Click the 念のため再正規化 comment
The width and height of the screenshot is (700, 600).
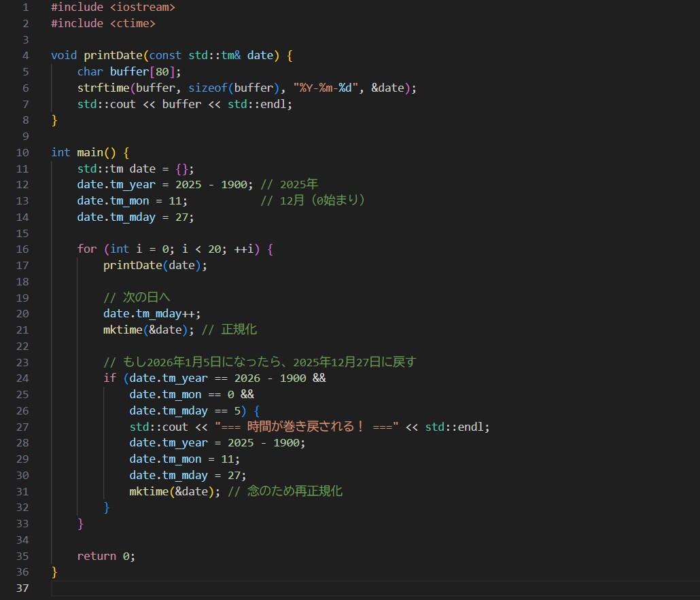pos(286,491)
